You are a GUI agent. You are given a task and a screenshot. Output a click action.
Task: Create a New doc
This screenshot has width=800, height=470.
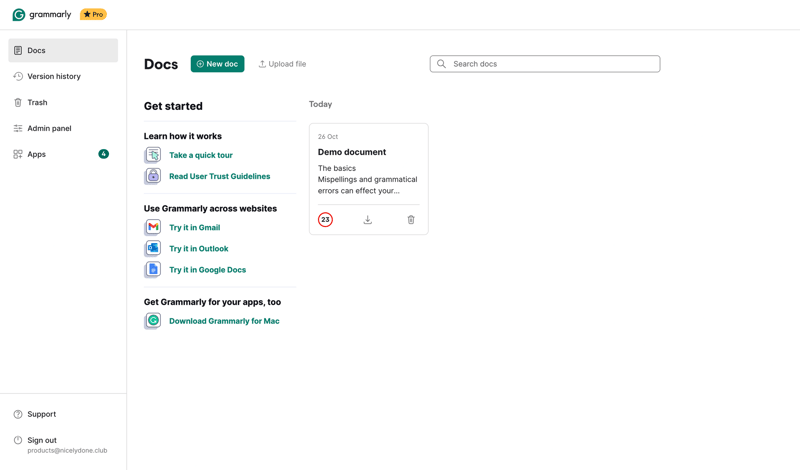tap(217, 64)
